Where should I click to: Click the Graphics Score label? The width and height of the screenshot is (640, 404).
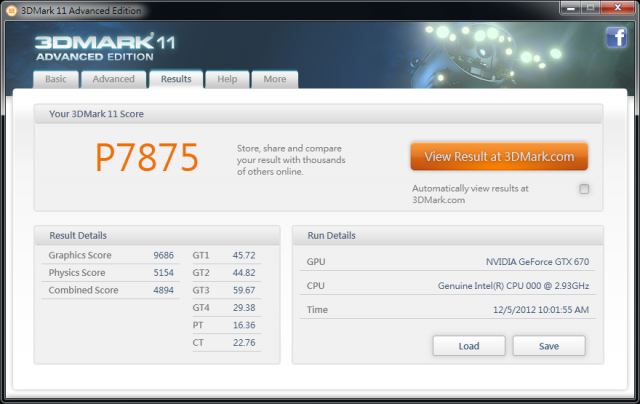coord(80,255)
